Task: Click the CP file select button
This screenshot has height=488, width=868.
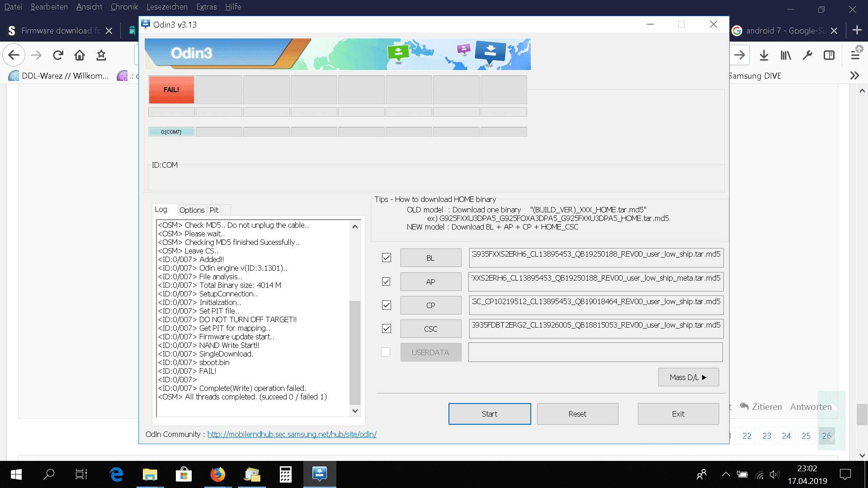Action: click(431, 305)
